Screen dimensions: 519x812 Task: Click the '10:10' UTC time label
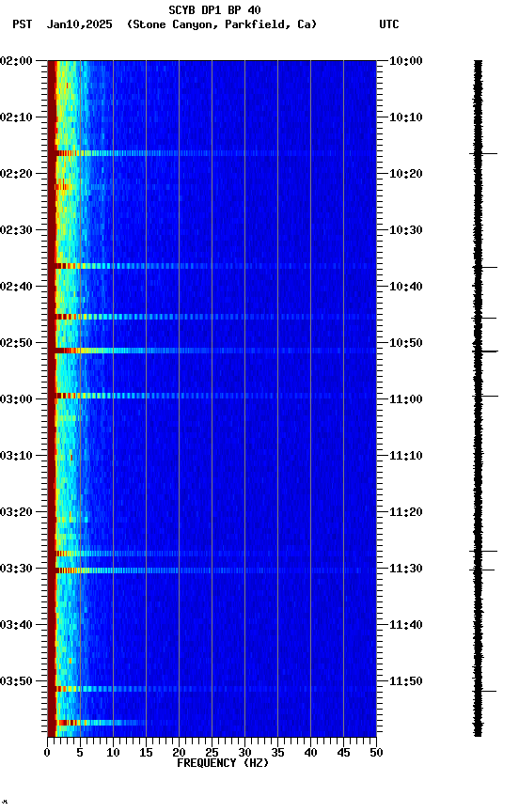click(x=406, y=117)
